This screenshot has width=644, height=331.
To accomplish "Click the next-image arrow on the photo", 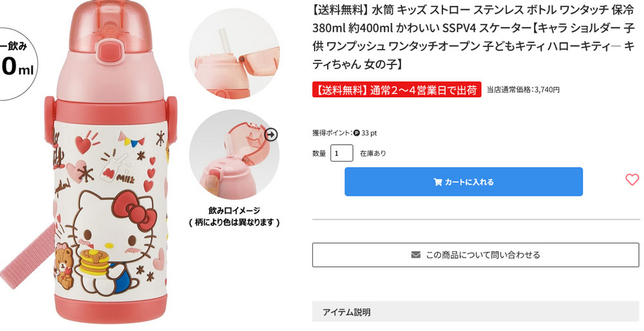I will coord(271,134).
